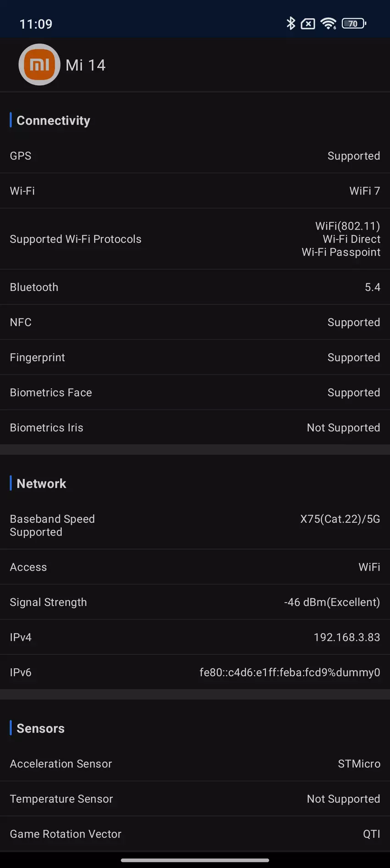This screenshot has width=390, height=868.
Task: Tap the Xiaomi Mi logo icon
Action: [x=39, y=65]
